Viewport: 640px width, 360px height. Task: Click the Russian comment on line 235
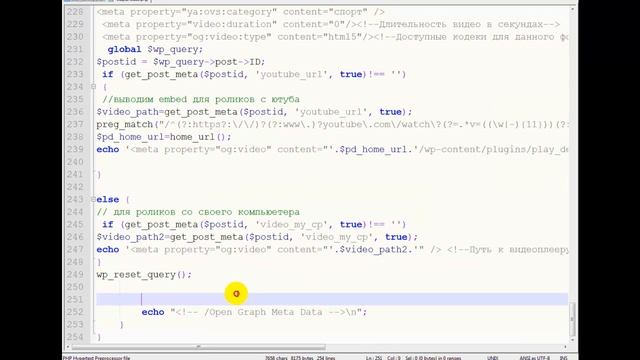click(201, 100)
